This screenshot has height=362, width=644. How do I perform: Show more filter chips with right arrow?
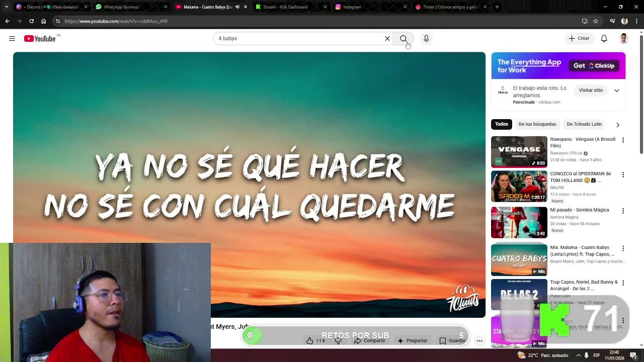click(618, 125)
